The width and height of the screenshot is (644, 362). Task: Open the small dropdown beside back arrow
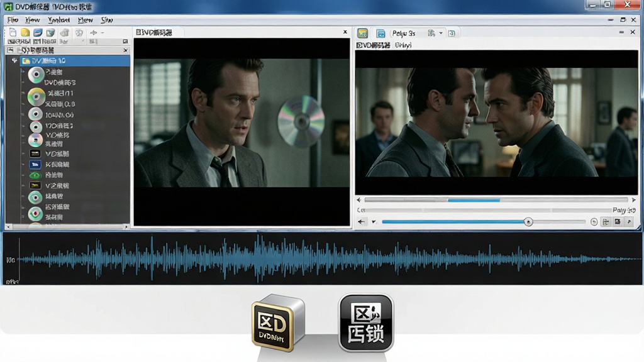pyautogui.click(x=374, y=222)
